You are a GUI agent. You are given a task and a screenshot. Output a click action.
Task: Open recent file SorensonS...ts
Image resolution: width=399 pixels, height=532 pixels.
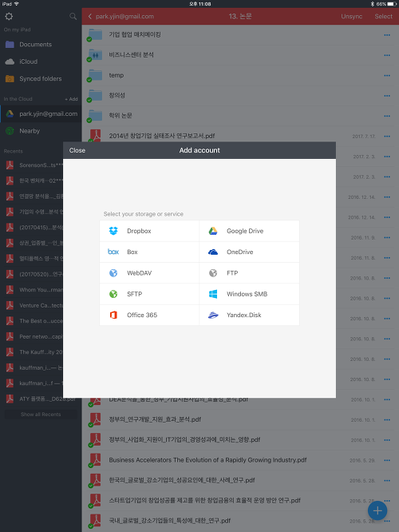pyautogui.click(x=34, y=165)
